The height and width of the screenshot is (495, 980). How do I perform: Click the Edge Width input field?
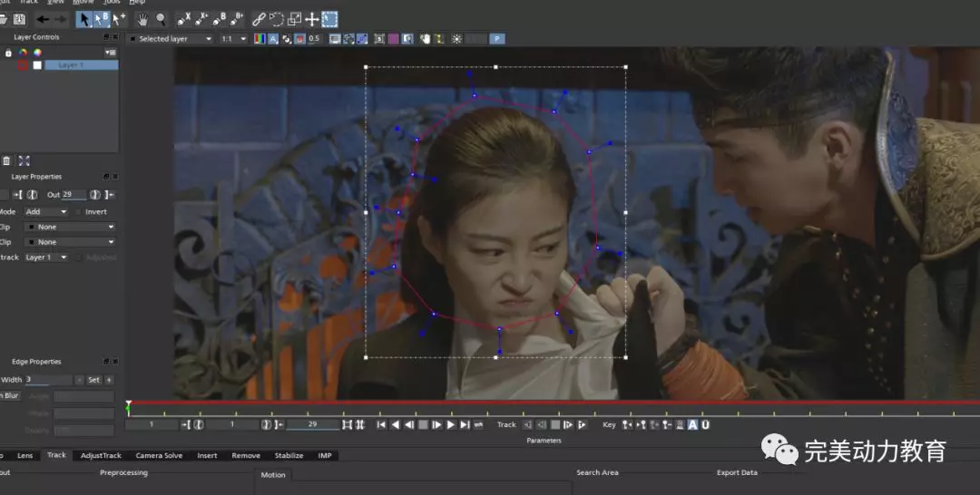point(49,380)
